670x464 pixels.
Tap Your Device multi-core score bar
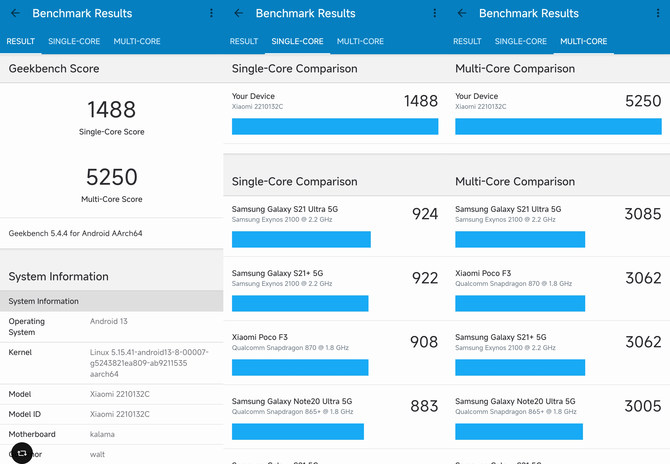[x=558, y=126]
